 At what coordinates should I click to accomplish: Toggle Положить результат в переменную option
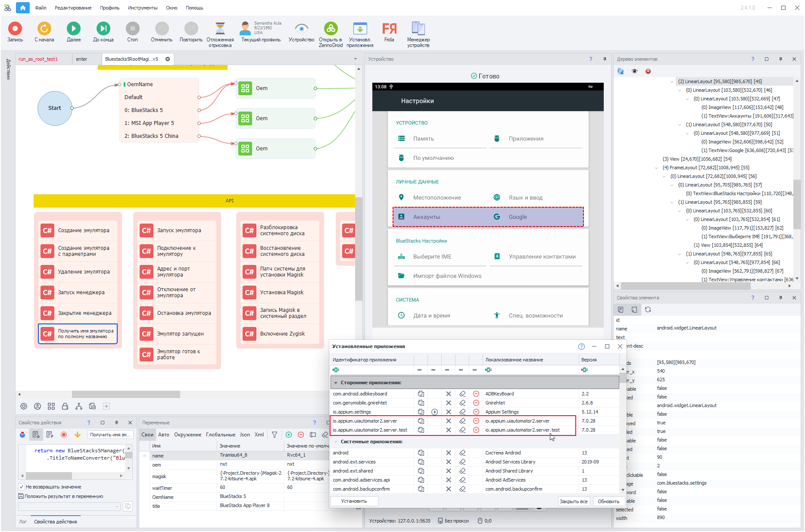click(21, 496)
